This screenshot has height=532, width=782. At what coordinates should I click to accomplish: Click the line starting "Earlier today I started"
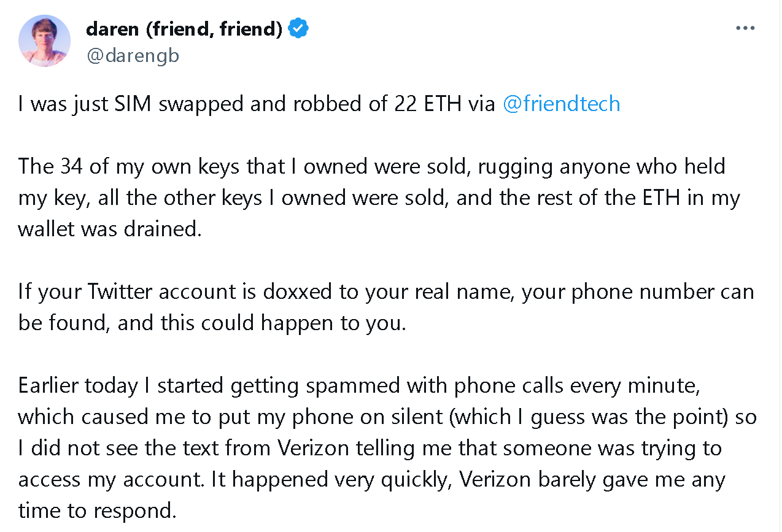(359, 385)
